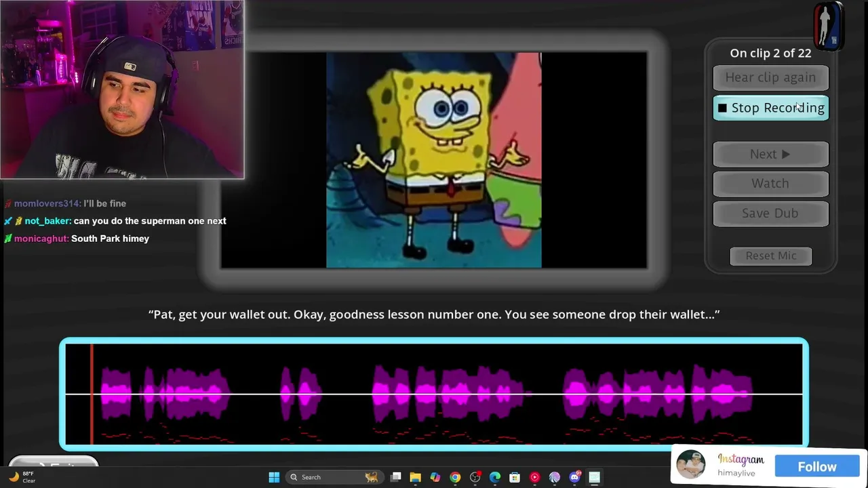Click the himaylive profile avatar
Viewport: 868px width, 488px height.
(x=690, y=465)
